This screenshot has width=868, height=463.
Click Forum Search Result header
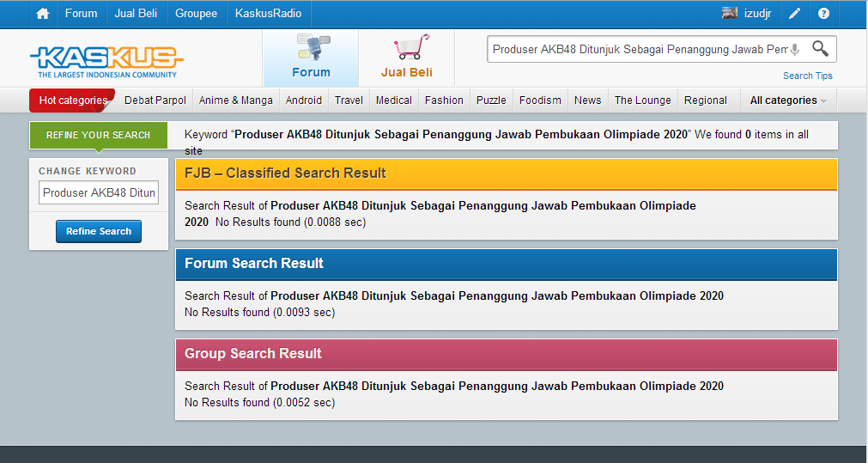[x=506, y=264]
